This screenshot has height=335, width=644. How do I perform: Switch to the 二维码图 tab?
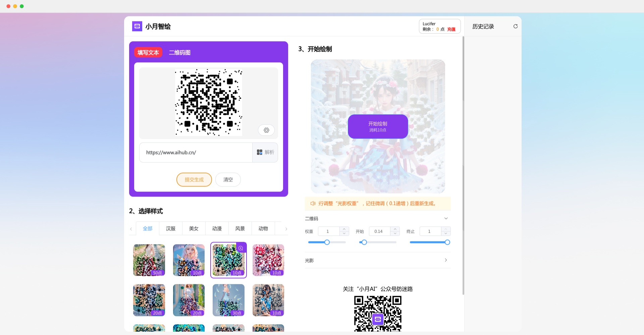180,52
